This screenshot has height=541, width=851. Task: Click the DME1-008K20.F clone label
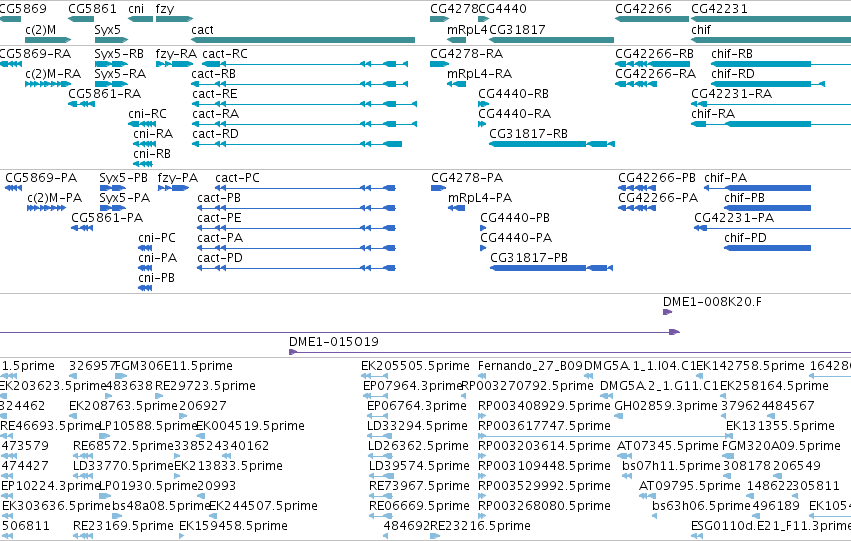coord(712,302)
